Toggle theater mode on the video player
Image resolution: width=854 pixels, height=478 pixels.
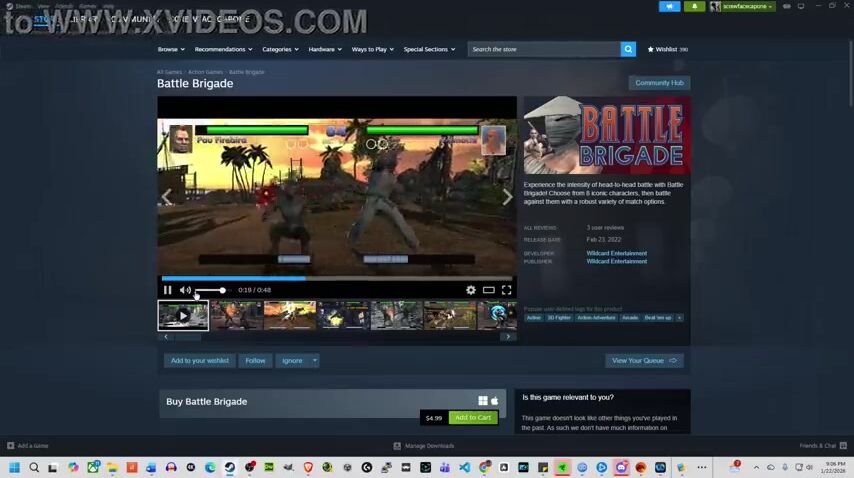(x=489, y=290)
